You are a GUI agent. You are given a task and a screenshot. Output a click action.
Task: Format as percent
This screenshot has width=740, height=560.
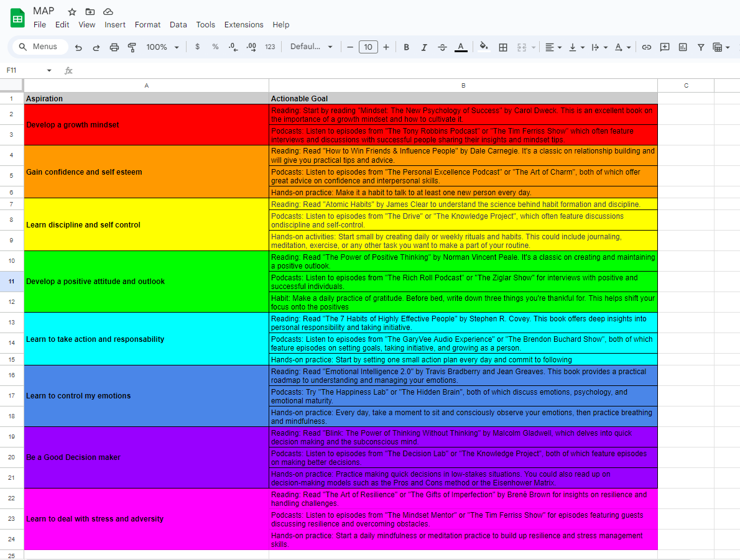pyautogui.click(x=215, y=47)
